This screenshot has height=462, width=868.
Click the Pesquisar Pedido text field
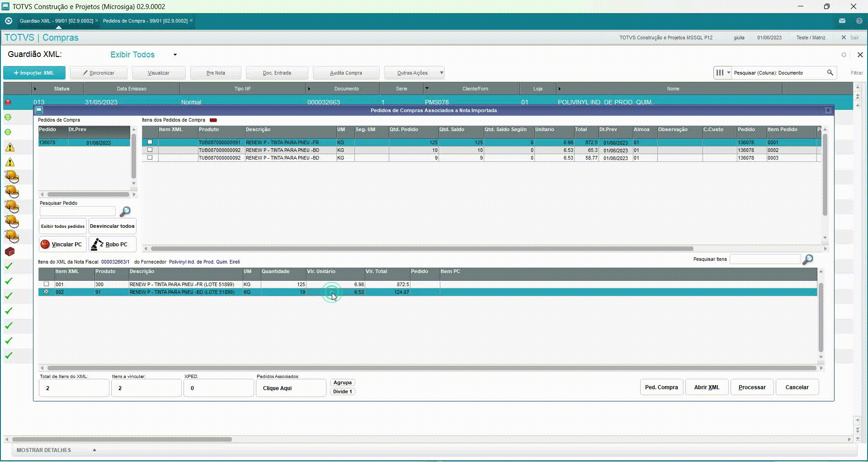[x=78, y=212]
